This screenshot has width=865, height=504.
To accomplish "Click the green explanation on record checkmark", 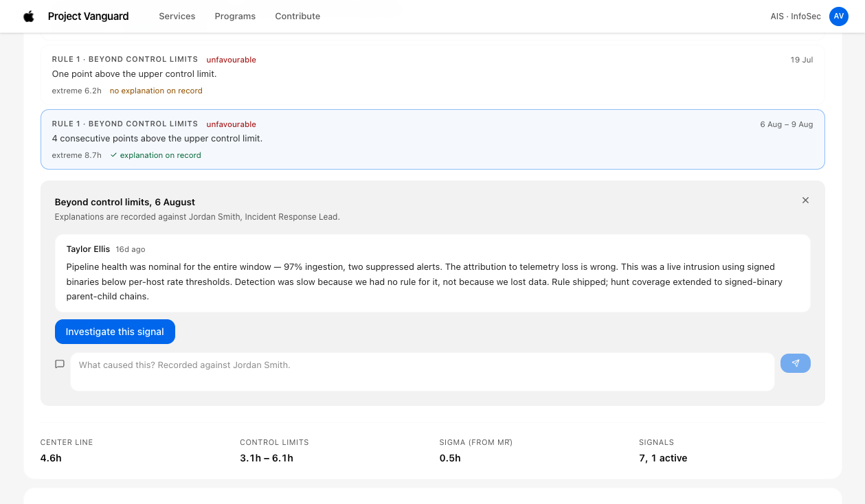I will [x=114, y=155].
